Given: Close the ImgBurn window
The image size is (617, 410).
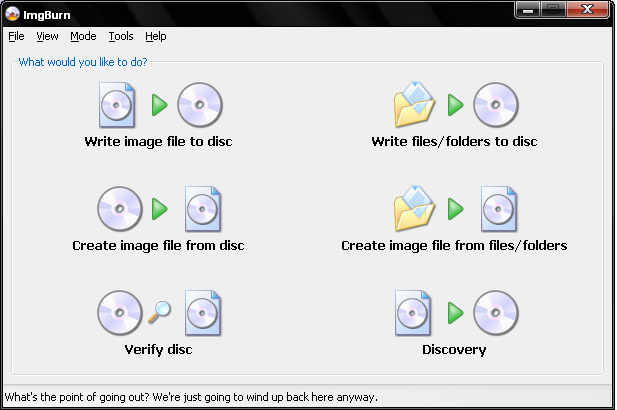Looking at the screenshot, I should point(587,9).
